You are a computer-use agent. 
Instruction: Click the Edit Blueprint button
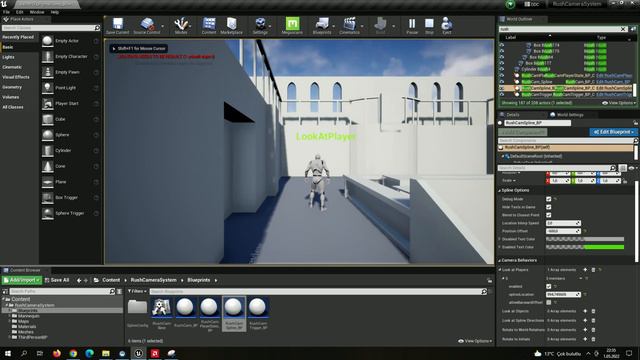tap(613, 132)
